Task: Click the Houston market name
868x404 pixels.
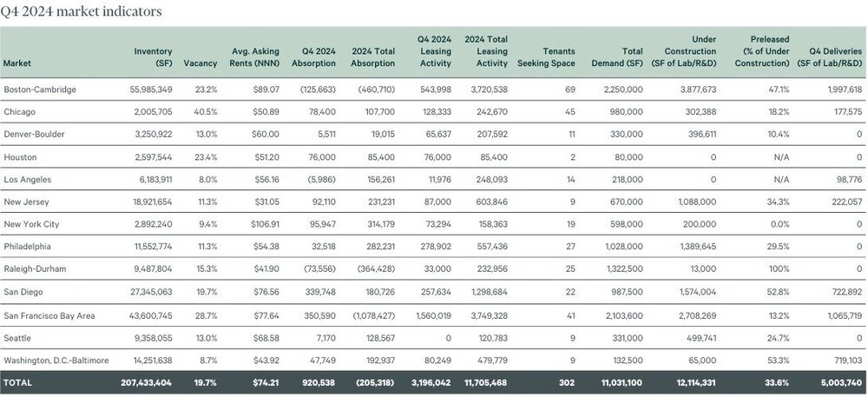Action: (19, 157)
